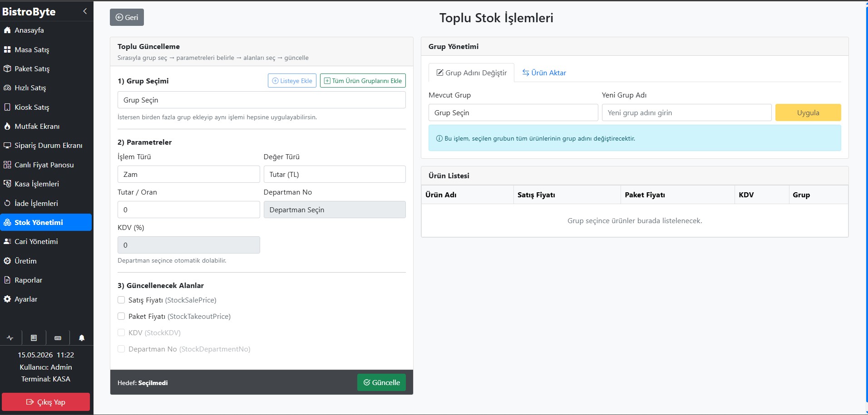Click green Güncelle button
The height and width of the screenshot is (415, 868).
coord(381,382)
